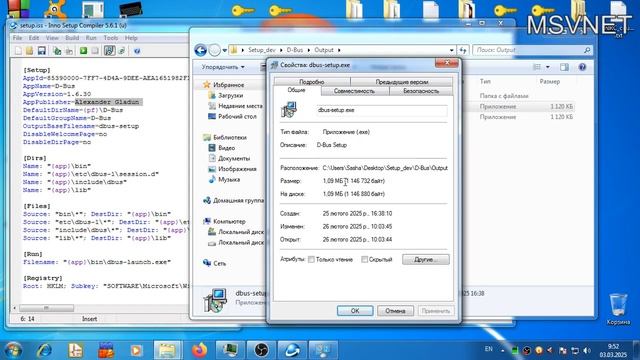Click D-Bus segment in address bar

pyautogui.click(x=295, y=50)
